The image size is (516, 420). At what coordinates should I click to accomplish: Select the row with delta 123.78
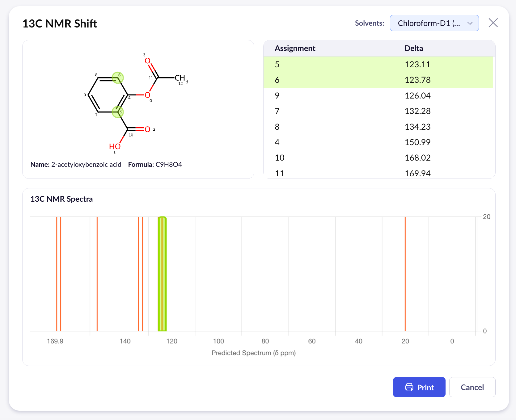tap(378, 80)
